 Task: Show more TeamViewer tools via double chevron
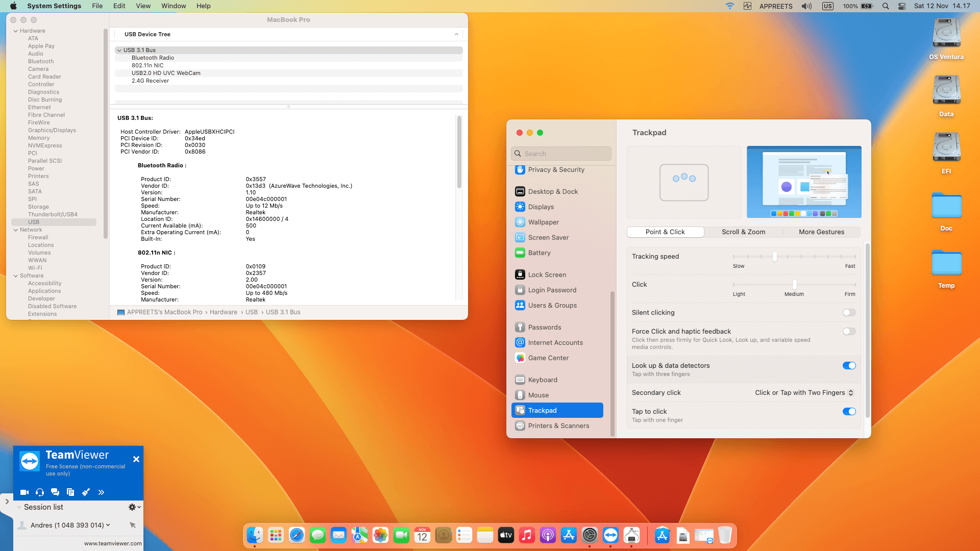101,492
